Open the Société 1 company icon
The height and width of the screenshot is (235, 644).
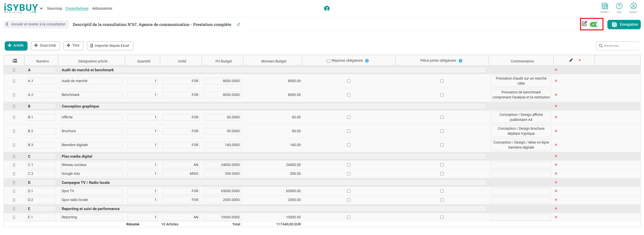click(605, 6)
